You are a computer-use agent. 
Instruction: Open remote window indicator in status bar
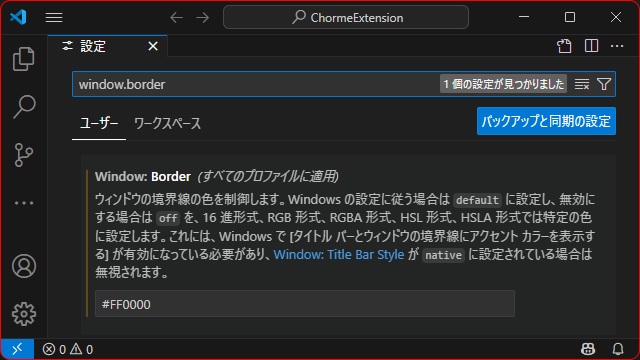[17, 349]
